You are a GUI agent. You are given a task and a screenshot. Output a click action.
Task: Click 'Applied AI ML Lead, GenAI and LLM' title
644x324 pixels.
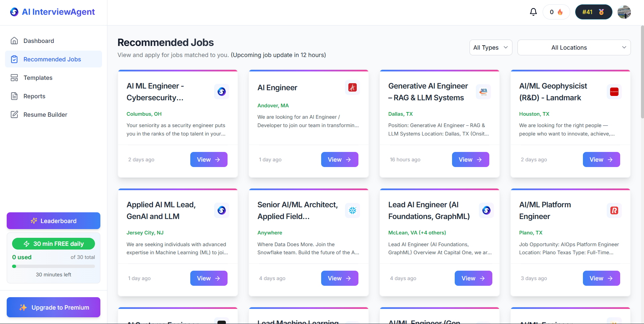161,211
